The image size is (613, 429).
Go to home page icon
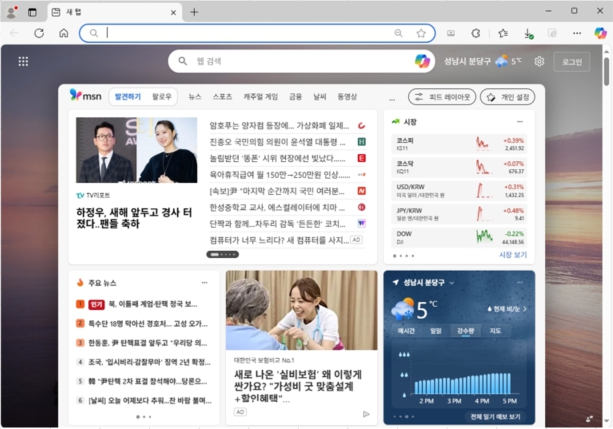[x=64, y=33]
